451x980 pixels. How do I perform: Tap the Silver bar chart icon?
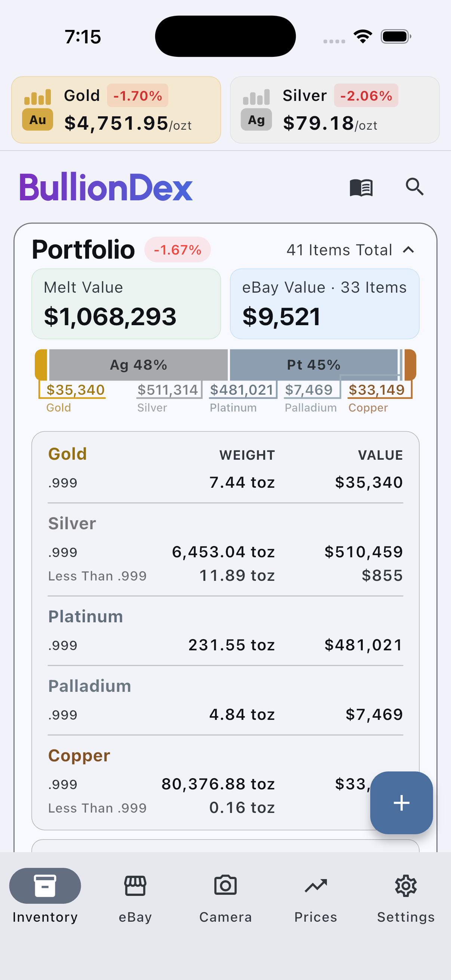pos(256,97)
